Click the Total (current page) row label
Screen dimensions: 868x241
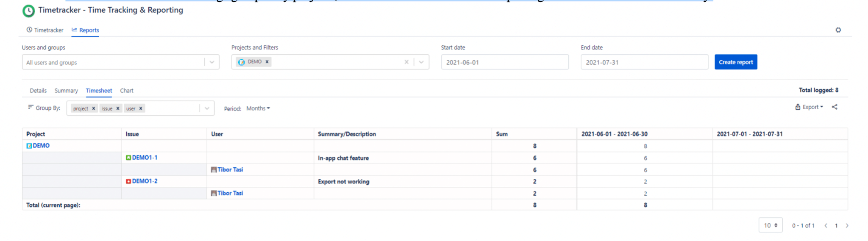coord(53,205)
